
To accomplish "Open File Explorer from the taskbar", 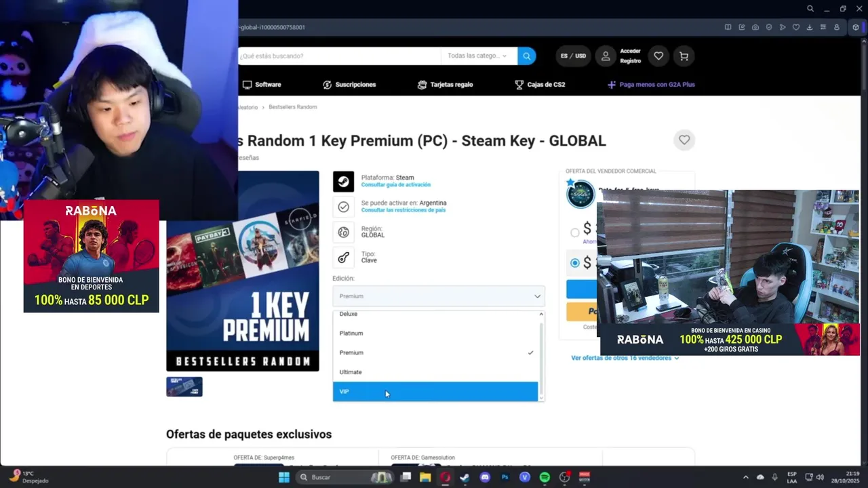I will pos(425,477).
